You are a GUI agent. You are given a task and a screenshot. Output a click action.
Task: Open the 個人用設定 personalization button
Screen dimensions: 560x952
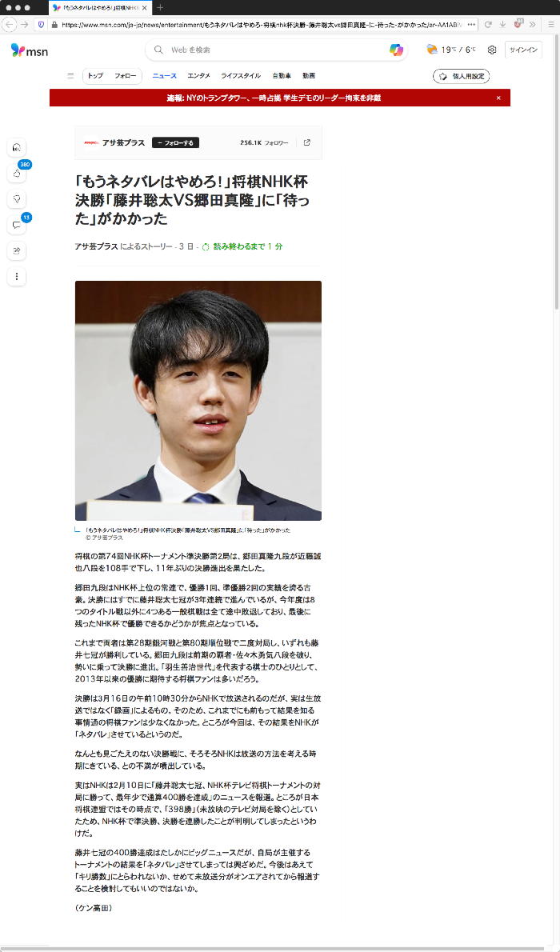pos(461,77)
